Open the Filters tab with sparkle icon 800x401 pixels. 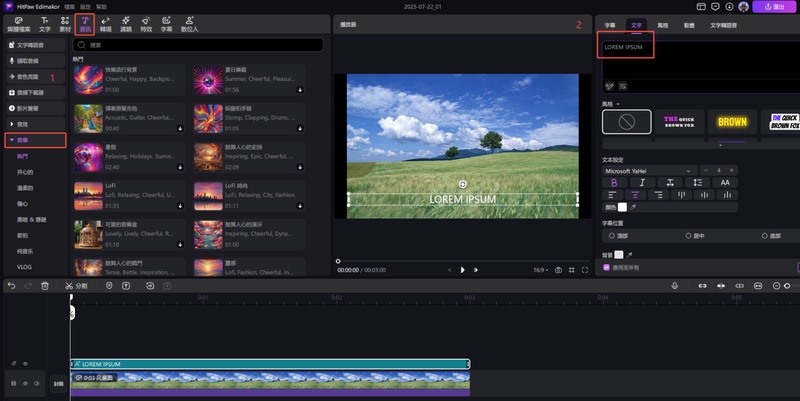[x=126, y=24]
